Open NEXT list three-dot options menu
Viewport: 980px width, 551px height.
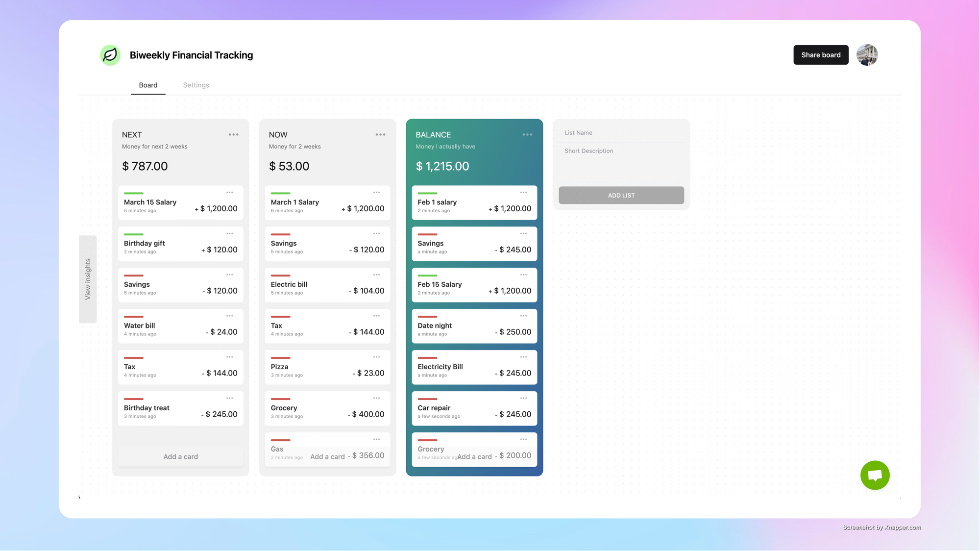233,135
